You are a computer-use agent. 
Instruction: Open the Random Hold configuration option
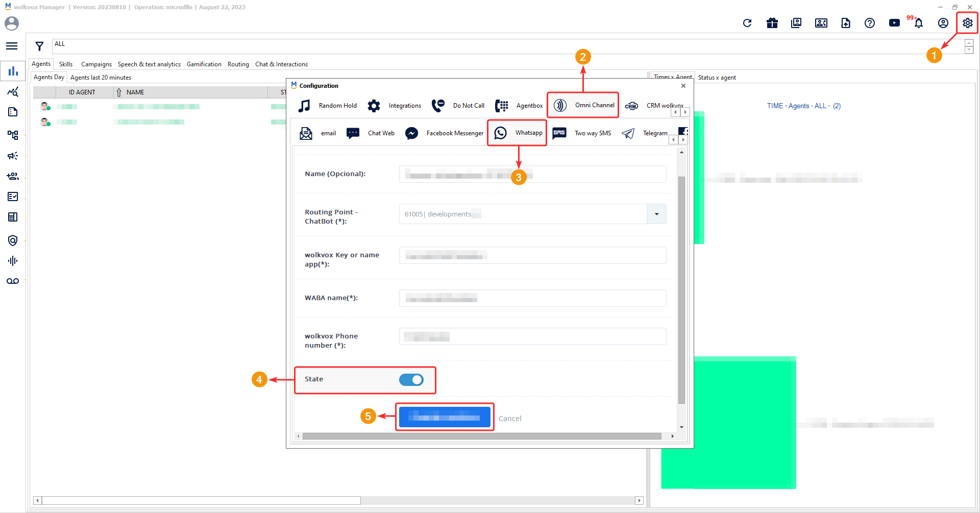pyautogui.click(x=327, y=106)
